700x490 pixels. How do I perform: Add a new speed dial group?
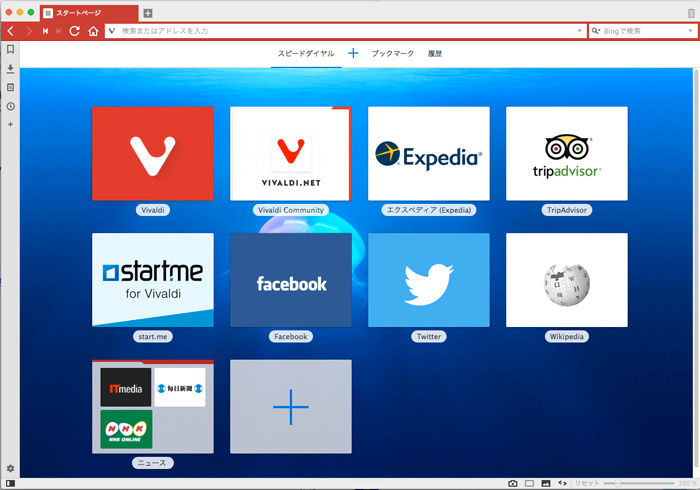click(x=353, y=54)
